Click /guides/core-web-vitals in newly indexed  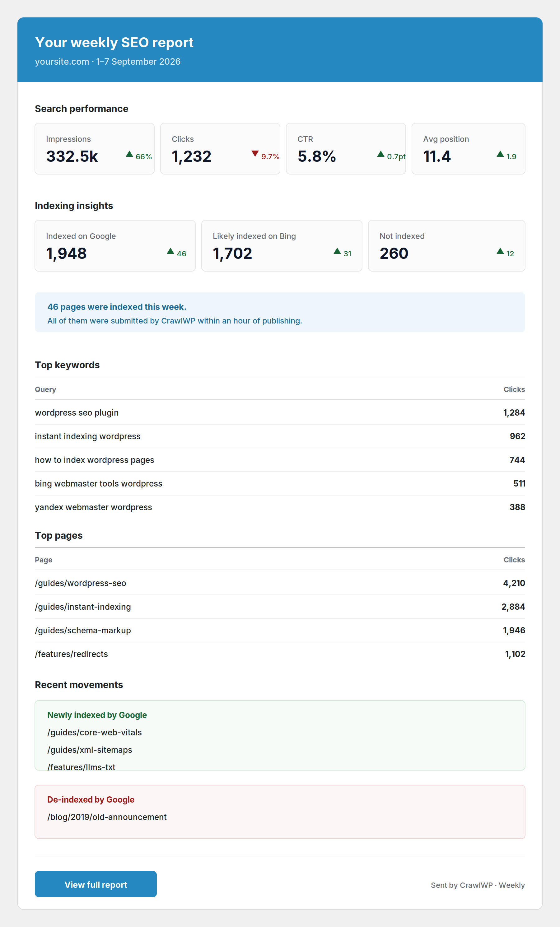point(95,733)
